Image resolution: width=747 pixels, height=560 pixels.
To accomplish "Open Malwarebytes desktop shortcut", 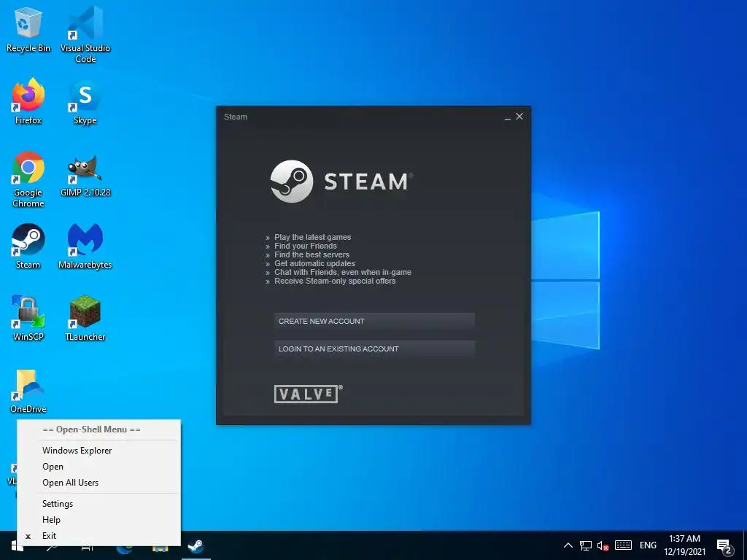I will pos(85,246).
